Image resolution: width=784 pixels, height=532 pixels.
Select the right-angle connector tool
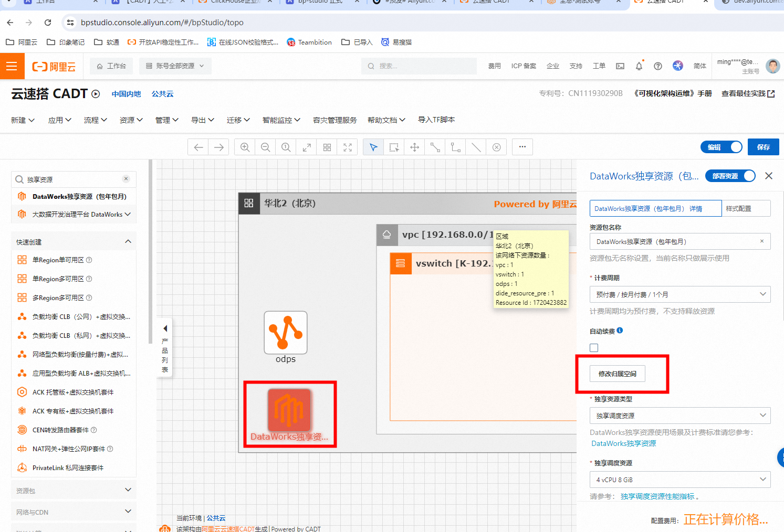click(456, 147)
